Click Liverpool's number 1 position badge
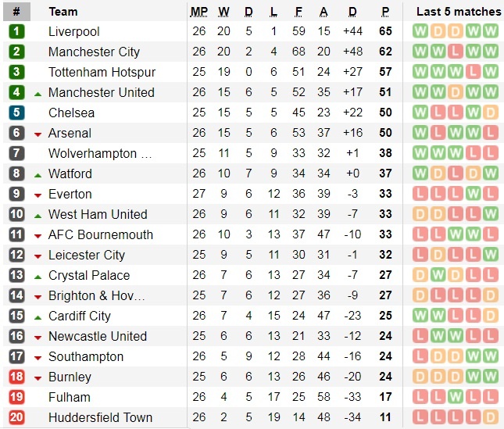The image size is (504, 429). coord(17,32)
